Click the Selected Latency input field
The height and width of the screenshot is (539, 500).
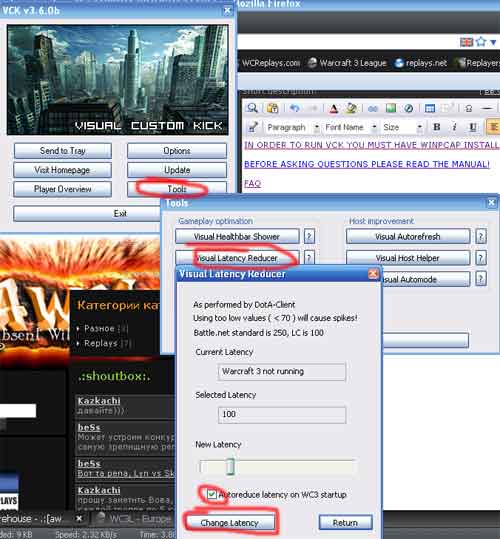(282, 415)
